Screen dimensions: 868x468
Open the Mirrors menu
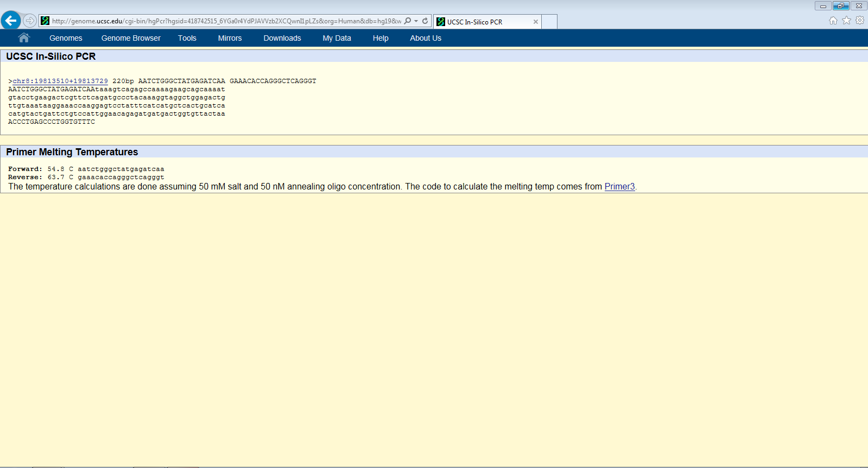230,38
